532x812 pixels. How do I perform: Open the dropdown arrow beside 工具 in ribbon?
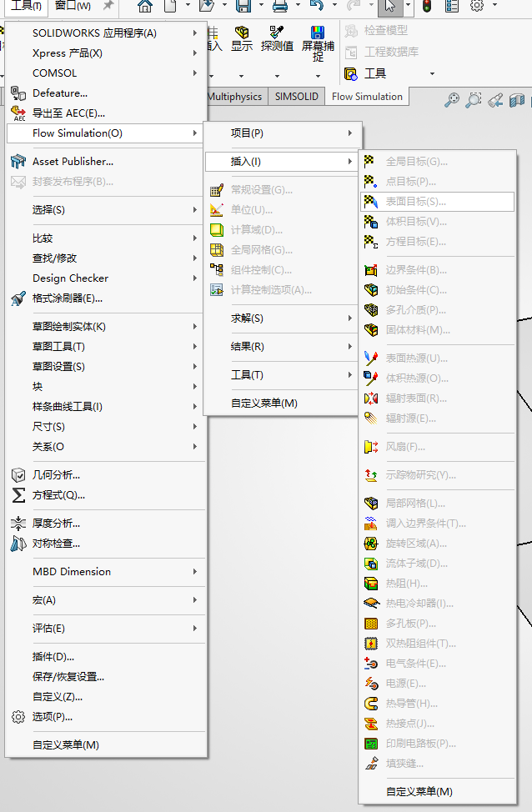(432, 74)
